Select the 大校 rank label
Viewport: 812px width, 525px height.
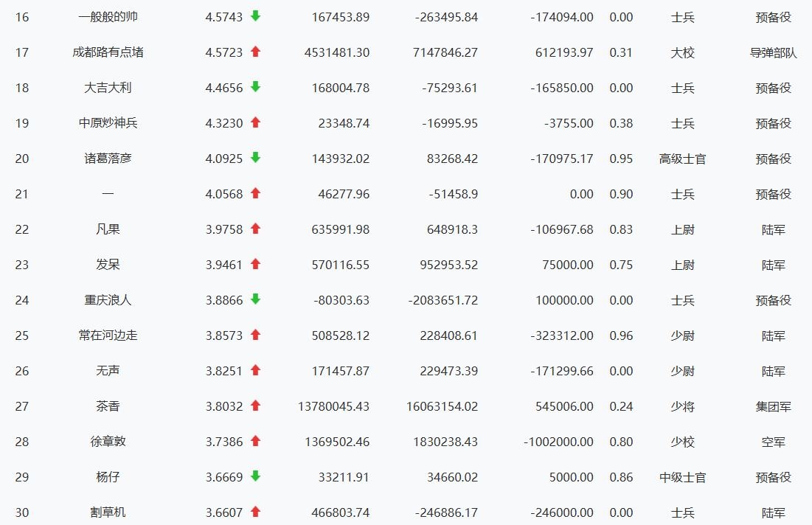point(682,52)
